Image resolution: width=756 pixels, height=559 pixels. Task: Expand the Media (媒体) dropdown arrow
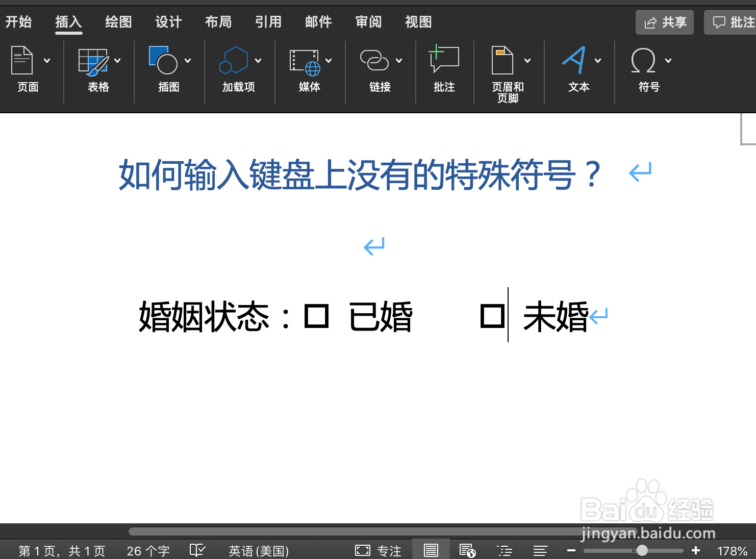(329, 61)
